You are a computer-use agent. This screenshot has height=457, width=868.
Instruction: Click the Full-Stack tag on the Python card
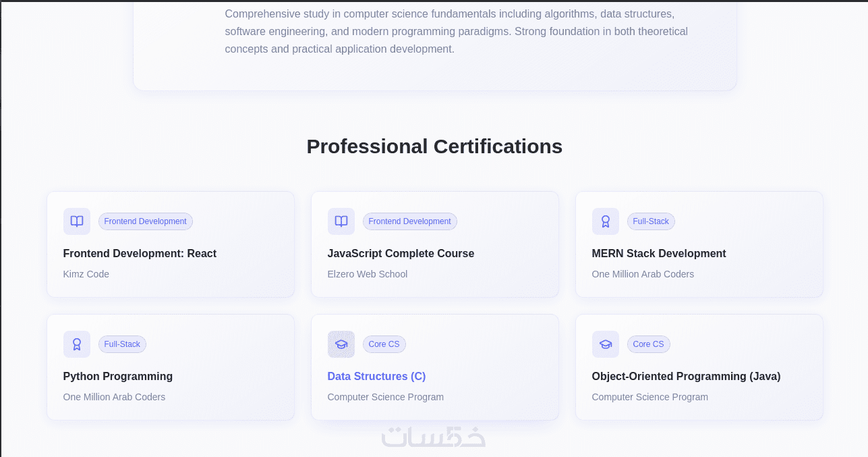[x=122, y=344]
